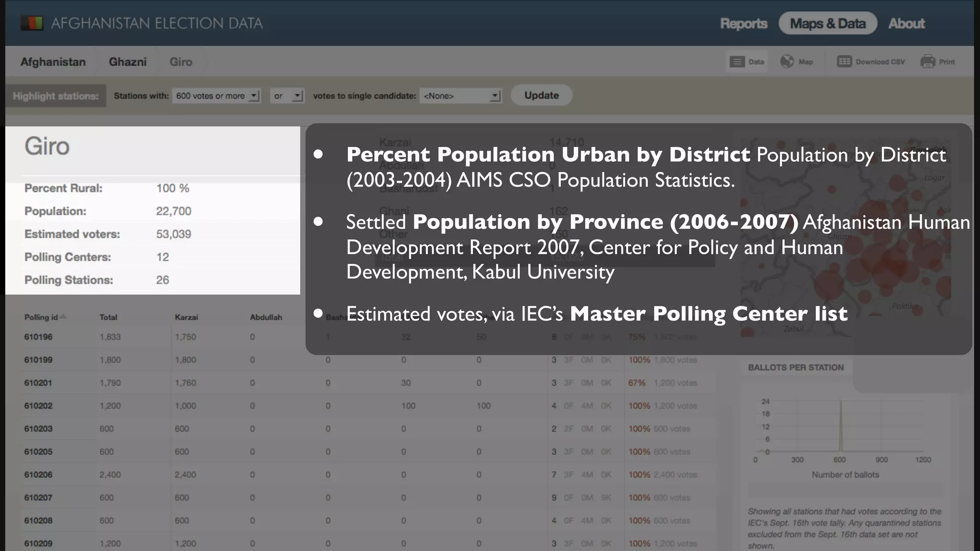980x551 pixels.
Task: Select polling id 610207
Action: (38, 497)
